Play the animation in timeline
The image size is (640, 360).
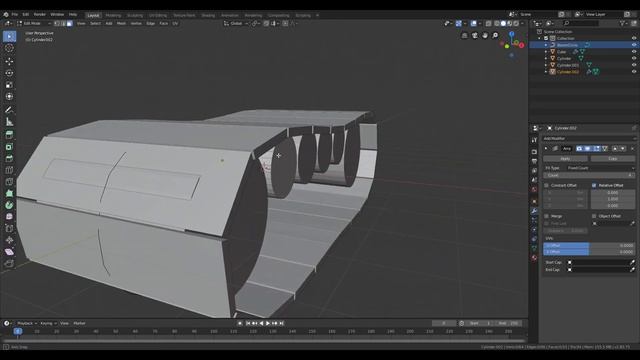pyautogui.click(x=268, y=323)
